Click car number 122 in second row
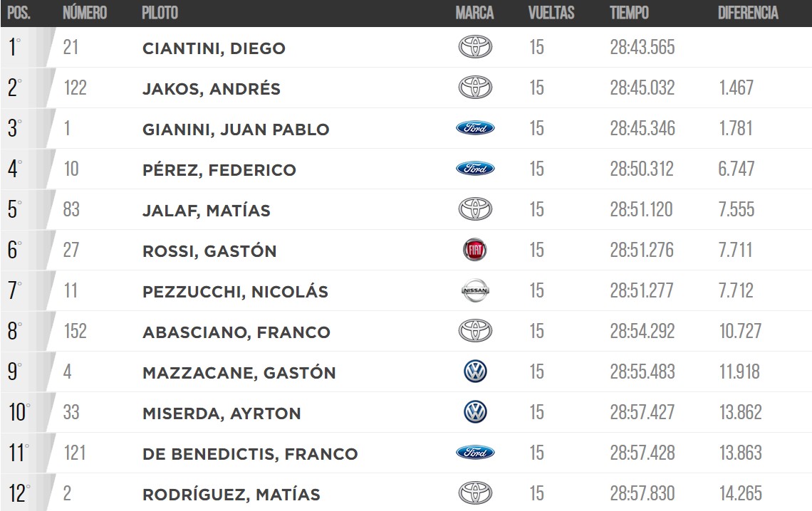Screen dimensions: 812x511 point(75,88)
